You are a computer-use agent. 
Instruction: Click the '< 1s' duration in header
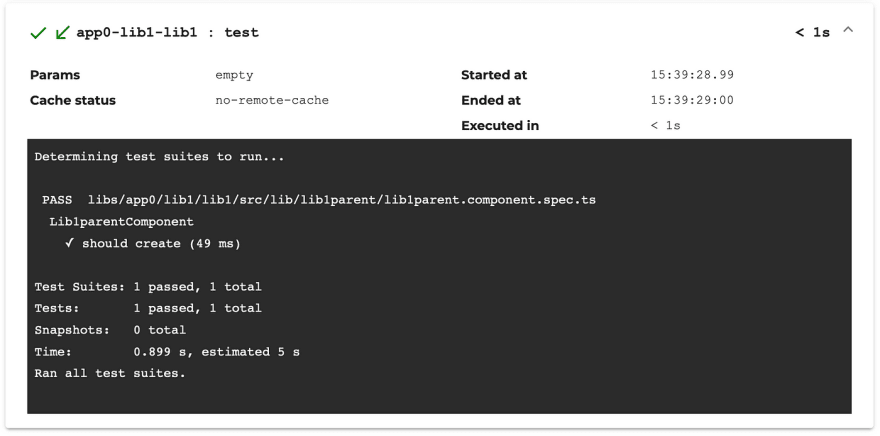[x=812, y=33]
